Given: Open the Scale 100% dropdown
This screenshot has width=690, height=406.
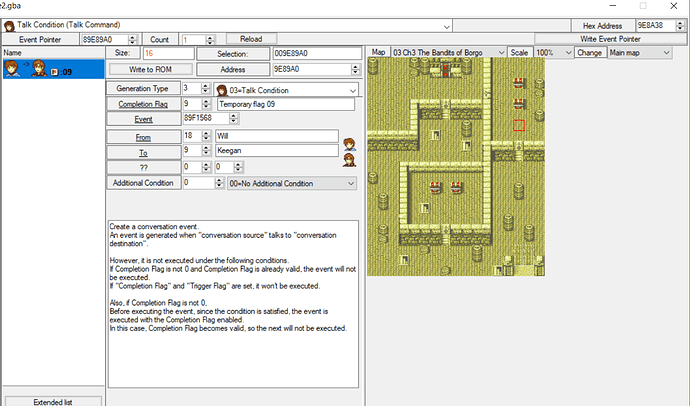Looking at the screenshot, I should [568, 53].
